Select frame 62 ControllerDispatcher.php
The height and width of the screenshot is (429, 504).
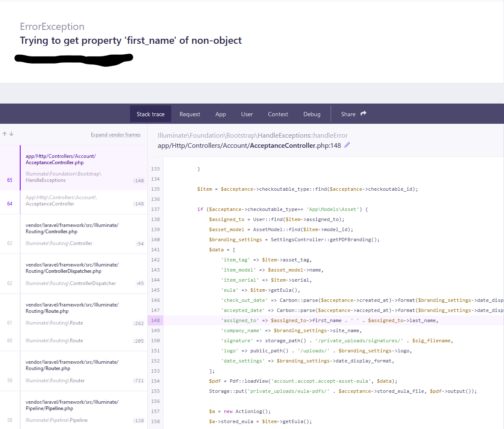(x=74, y=274)
